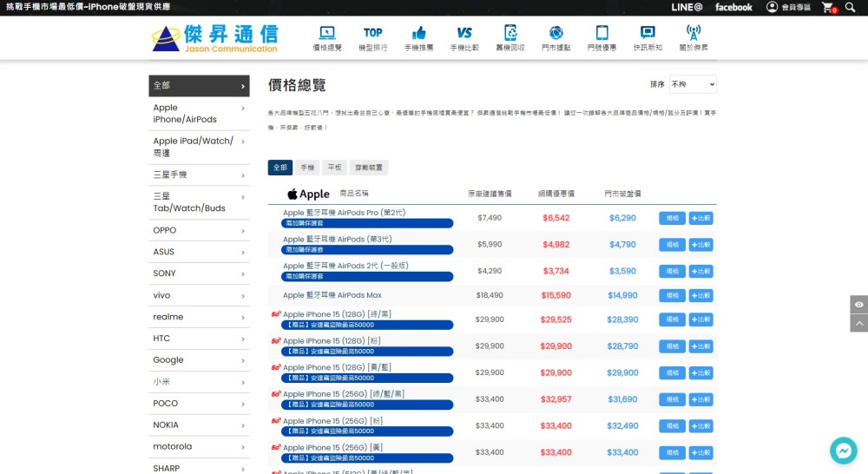Viewport: 868px width, 474px height.
Task: Select the 手機 filter tab
Action: (307, 168)
